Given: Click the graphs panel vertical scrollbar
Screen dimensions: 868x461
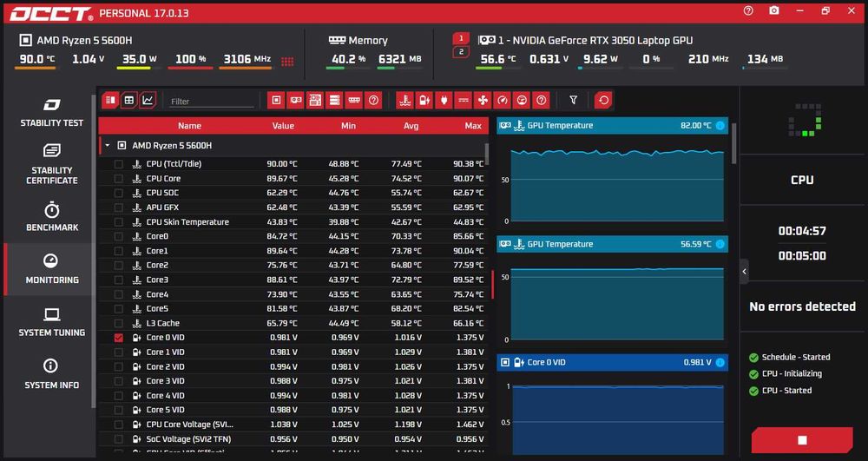Looking at the screenshot, I should pos(734,142).
